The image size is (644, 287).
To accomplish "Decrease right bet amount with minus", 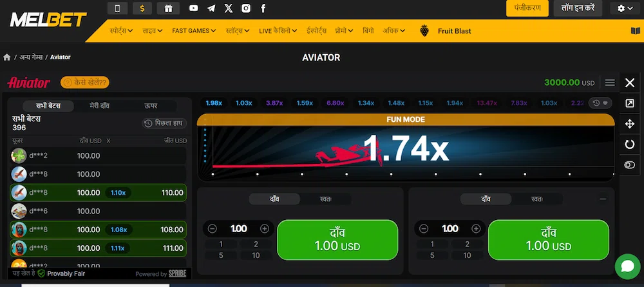I will [424, 228].
